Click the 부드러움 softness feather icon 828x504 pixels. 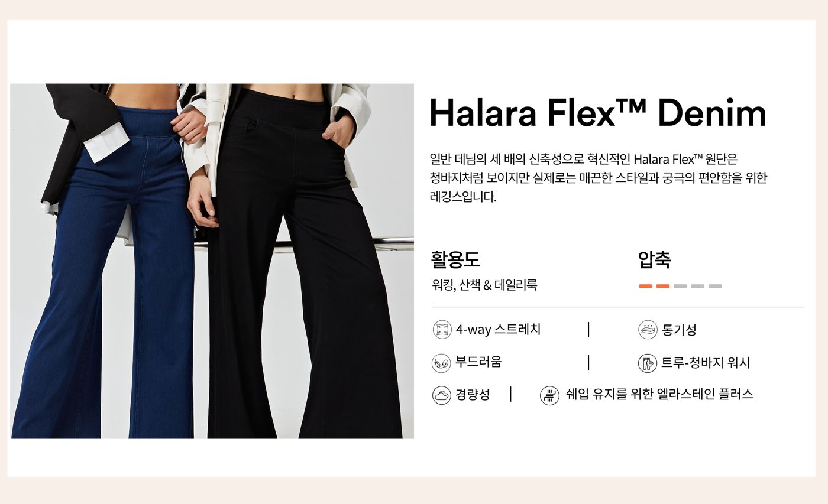[441, 363]
